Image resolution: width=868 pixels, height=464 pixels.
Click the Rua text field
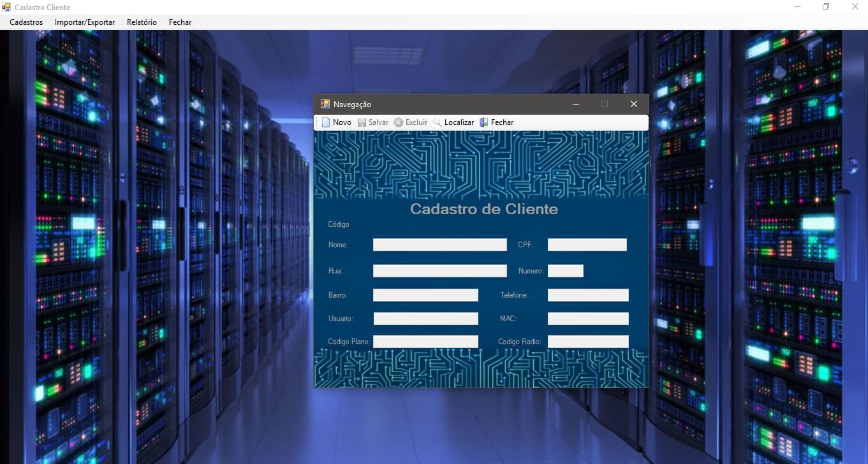tap(439, 270)
